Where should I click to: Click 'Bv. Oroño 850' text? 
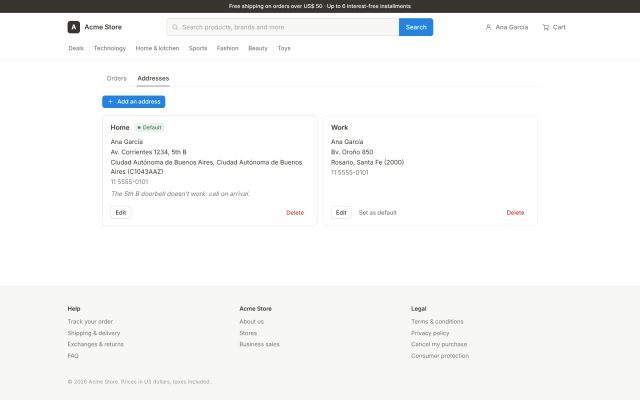[352, 152]
